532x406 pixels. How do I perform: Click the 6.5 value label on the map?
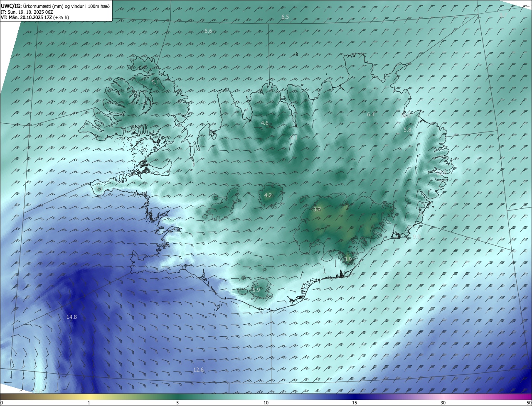point(285,17)
